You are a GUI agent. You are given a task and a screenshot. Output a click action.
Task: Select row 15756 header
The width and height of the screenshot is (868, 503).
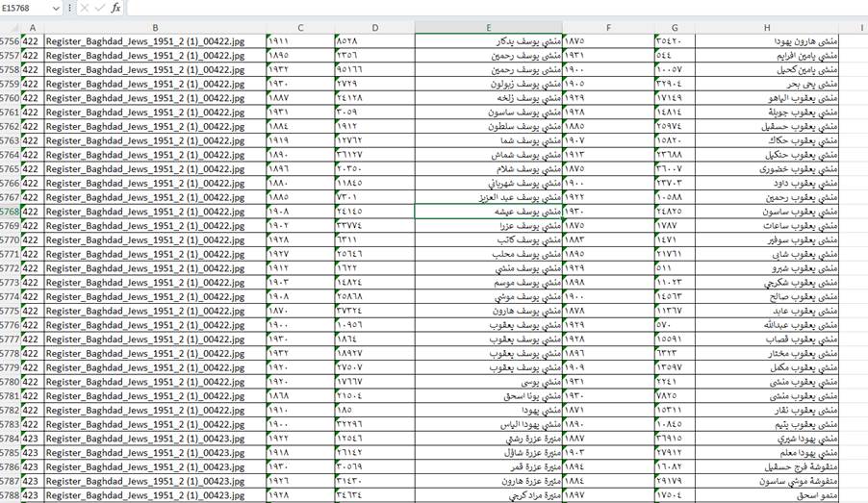9,41
